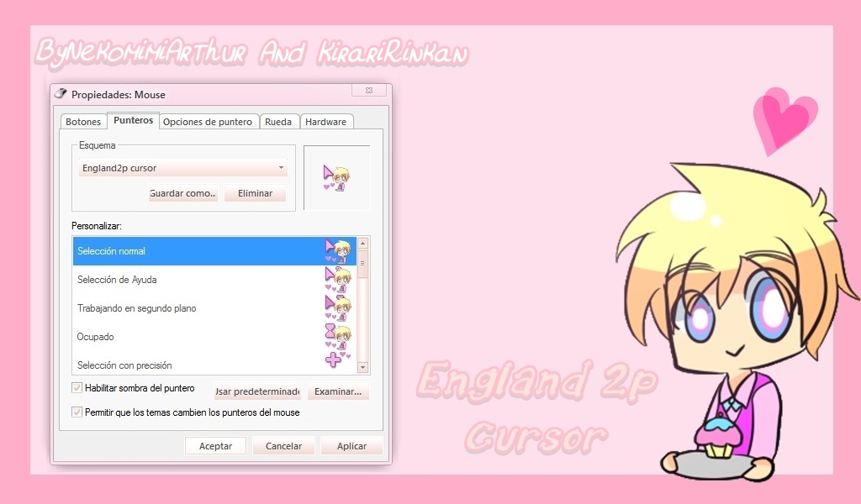Click the Aceptar button
861x504 pixels.
point(215,446)
